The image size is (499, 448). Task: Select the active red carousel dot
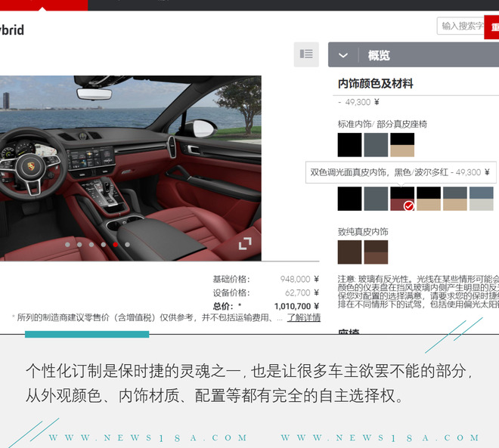115,245
